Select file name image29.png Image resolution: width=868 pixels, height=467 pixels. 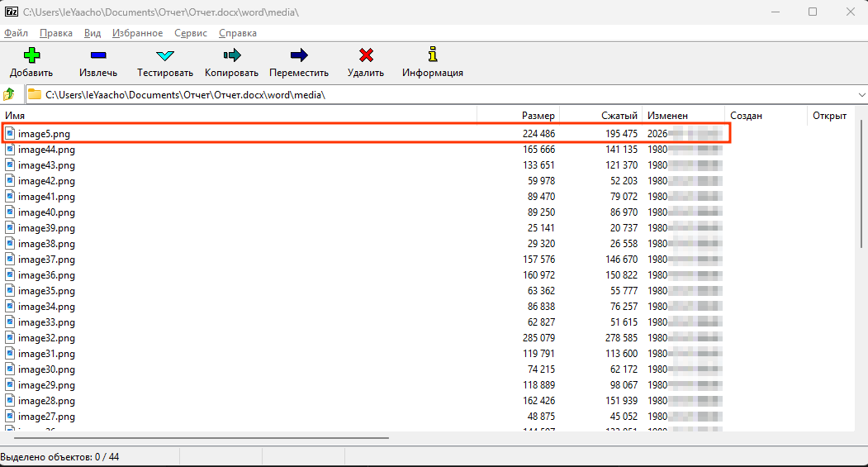(46, 385)
